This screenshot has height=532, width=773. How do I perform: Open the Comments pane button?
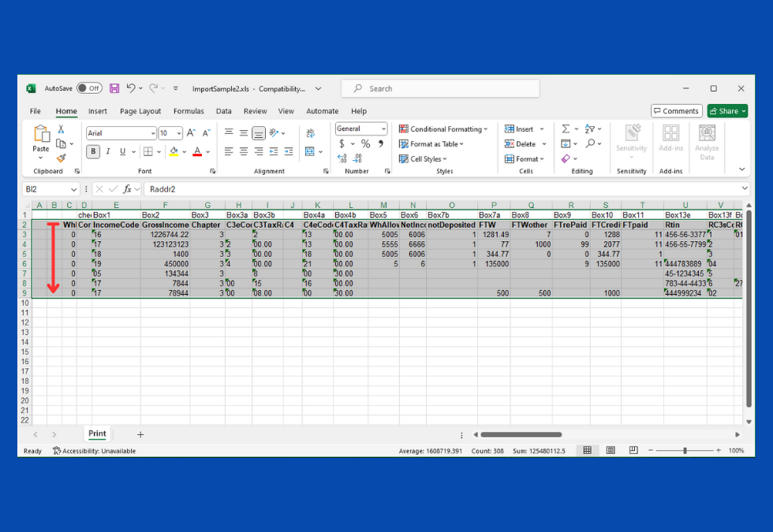point(676,111)
